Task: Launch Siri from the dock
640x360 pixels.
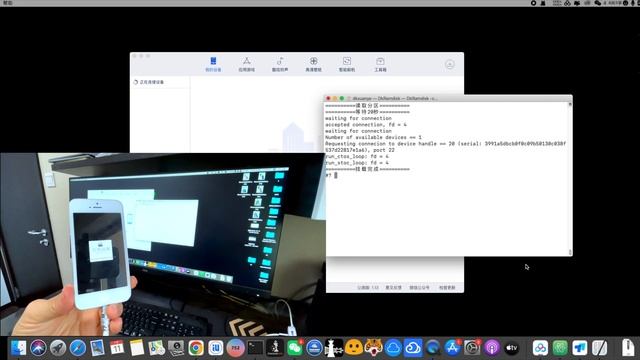Action: pos(38,348)
